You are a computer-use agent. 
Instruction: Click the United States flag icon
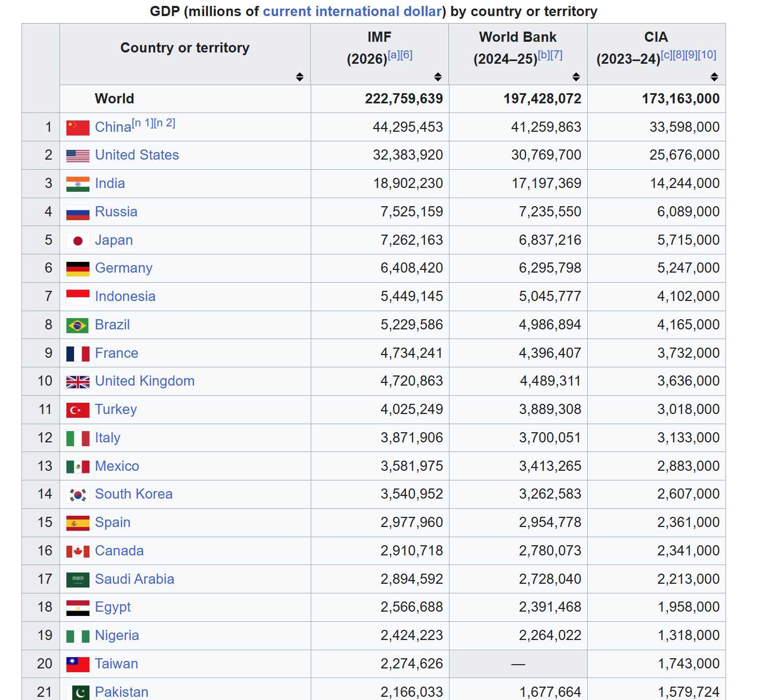[x=78, y=156]
